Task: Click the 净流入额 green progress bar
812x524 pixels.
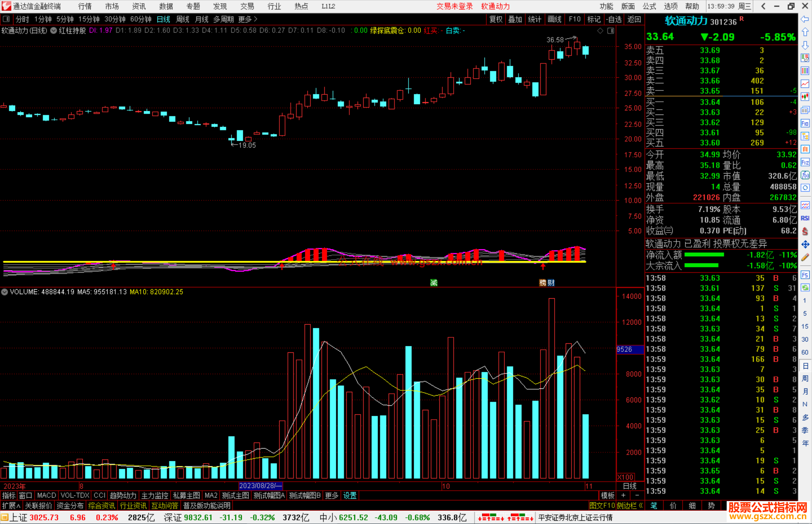Action: coord(704,255)
